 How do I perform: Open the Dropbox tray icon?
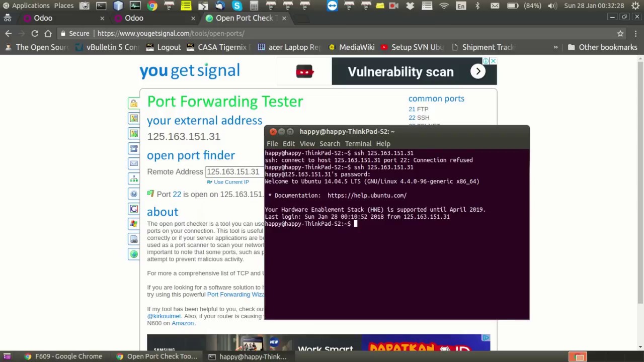410,6
